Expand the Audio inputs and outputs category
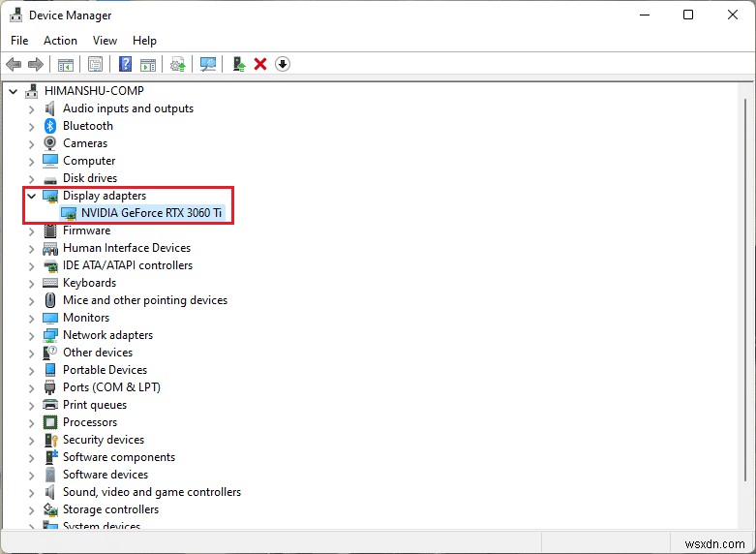The image size is (756, 554). pyautogui.click(x=32, y=109)
